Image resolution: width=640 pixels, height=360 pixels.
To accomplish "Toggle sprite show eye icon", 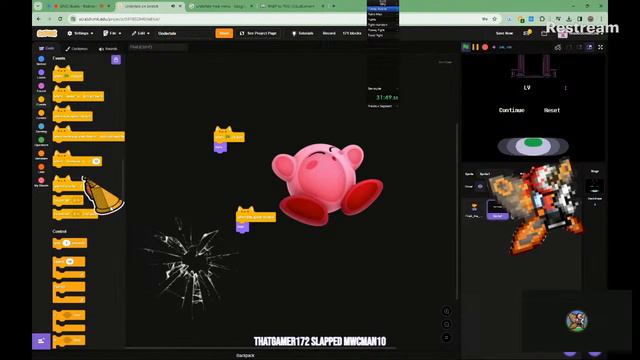I will click(x=480, y=187).
